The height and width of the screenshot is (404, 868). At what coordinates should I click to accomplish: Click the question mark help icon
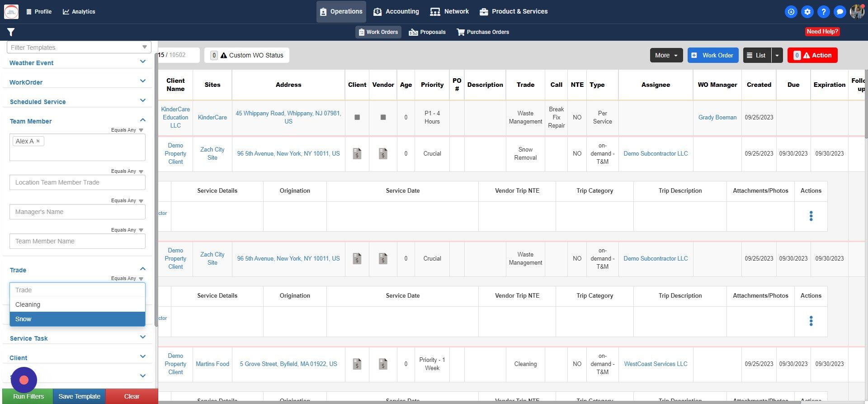[824, 12]
